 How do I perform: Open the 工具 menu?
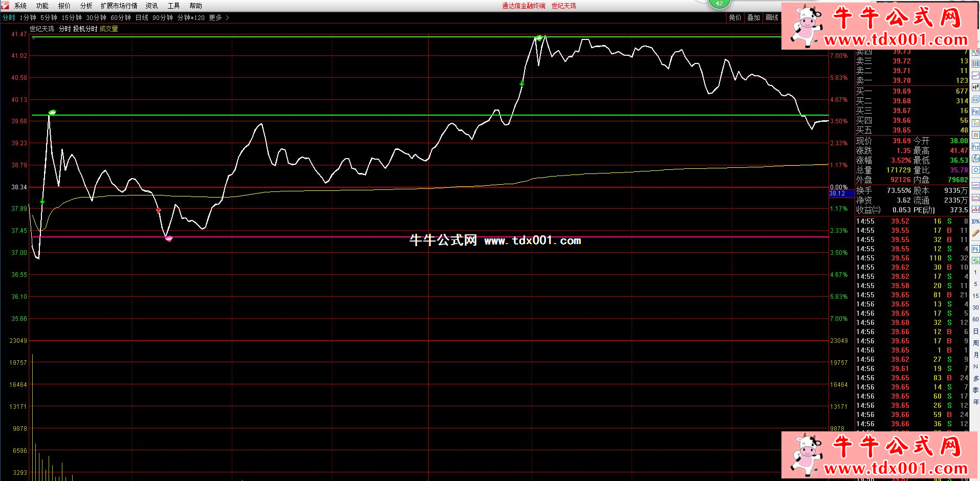(x=173, y=6)
